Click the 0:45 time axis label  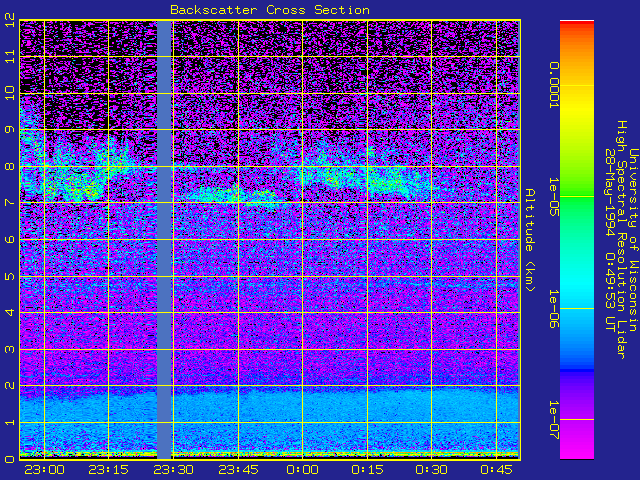point(496,470)
